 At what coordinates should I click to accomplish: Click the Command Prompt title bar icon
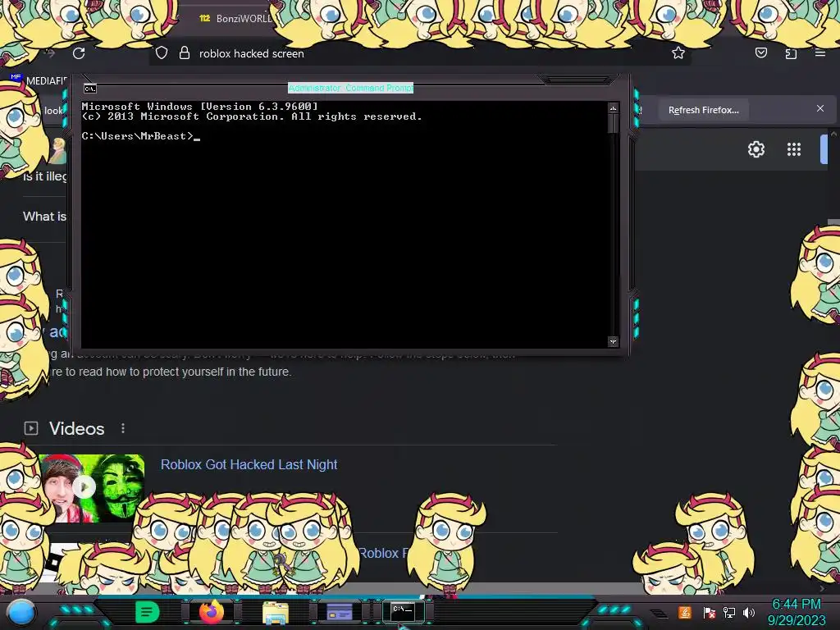coord(90,89)
